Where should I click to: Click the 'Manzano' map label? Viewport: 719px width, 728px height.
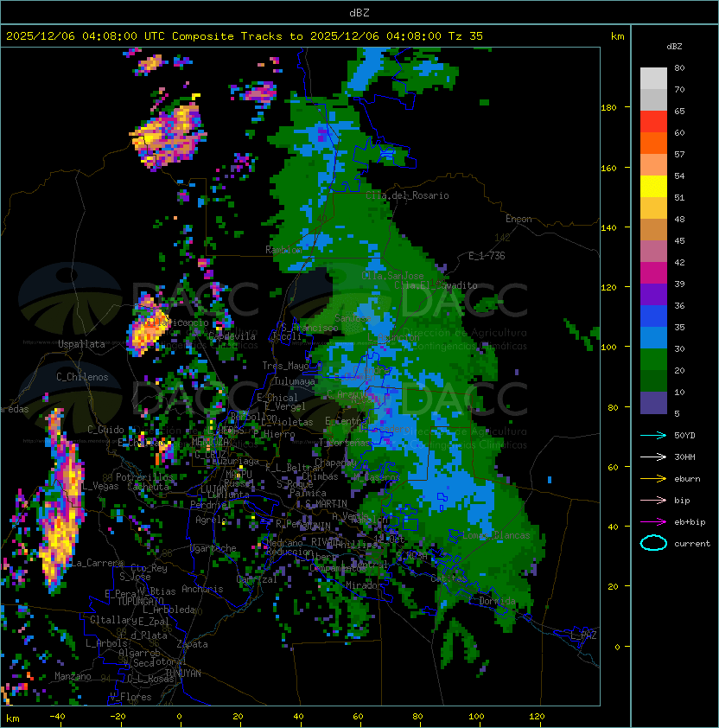click(73, 676)
